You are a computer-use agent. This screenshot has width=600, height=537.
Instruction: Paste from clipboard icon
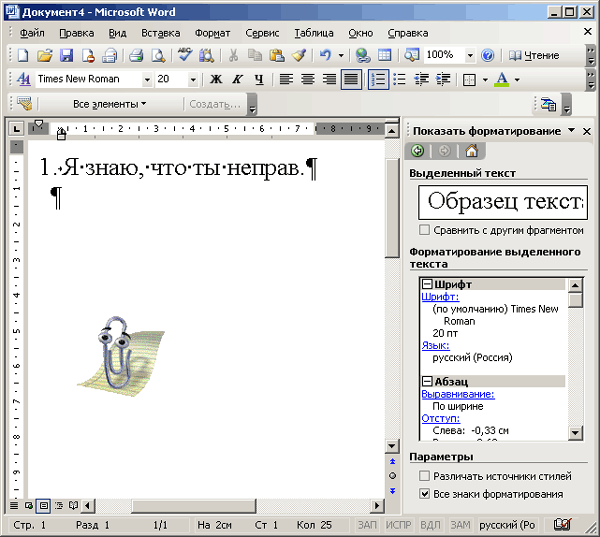tap(277, 56)
